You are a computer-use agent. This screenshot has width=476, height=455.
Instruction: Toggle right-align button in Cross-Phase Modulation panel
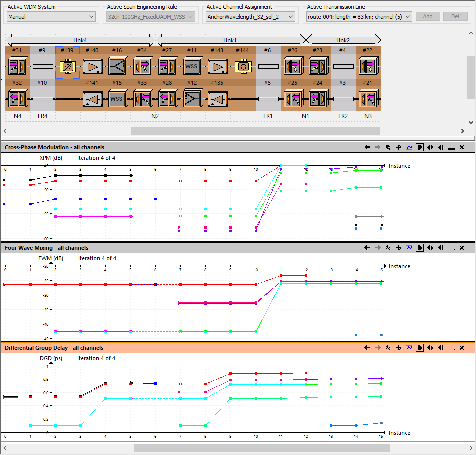point(420,147)
